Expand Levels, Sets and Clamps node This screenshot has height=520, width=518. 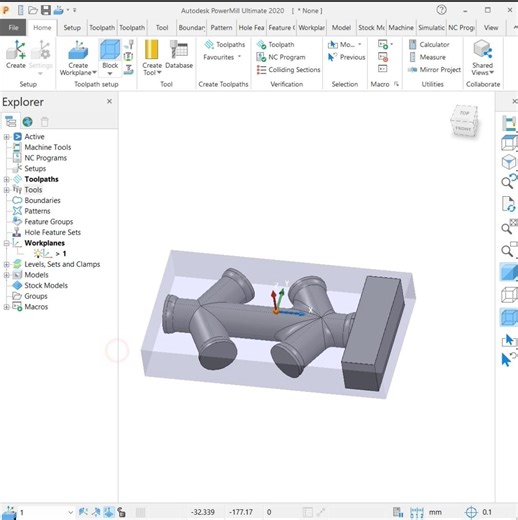(x=6, y=264)
